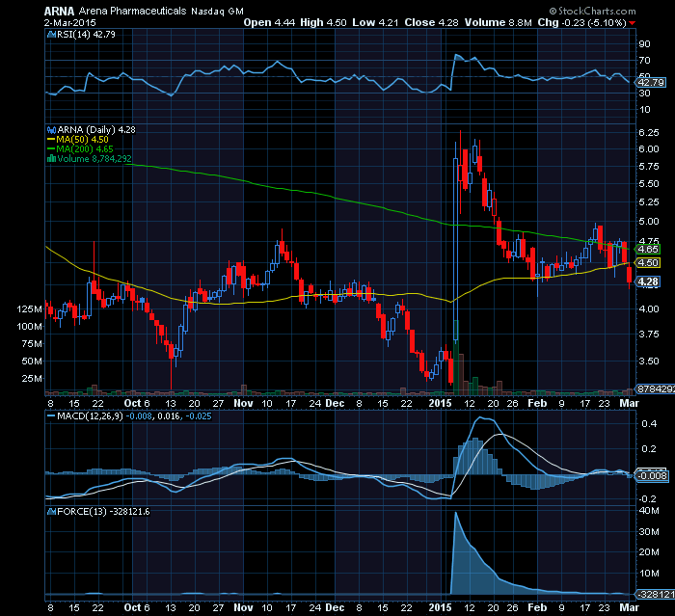Screen dimensions: 675x616
Task: Click the 70 RSI axis level label
Action: (x=645, y=61)
